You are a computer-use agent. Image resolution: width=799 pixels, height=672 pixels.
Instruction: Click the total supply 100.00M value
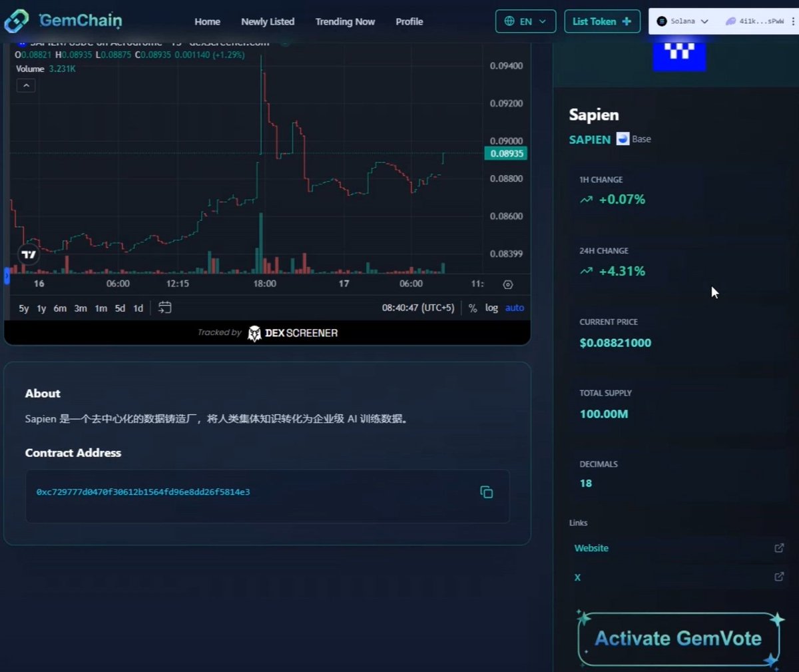tap(604, 414)
